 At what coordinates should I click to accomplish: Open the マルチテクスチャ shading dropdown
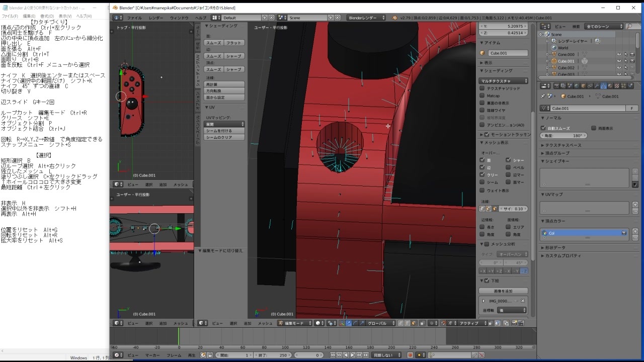504,81
